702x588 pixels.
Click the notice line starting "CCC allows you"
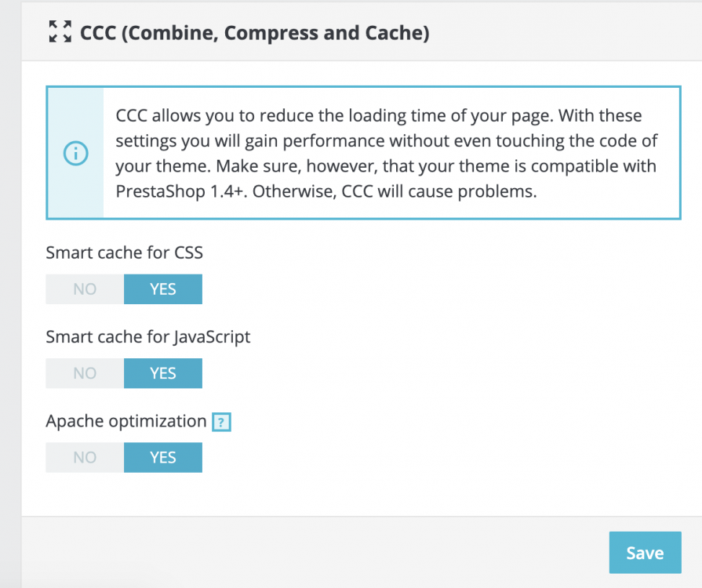(378, 116)
